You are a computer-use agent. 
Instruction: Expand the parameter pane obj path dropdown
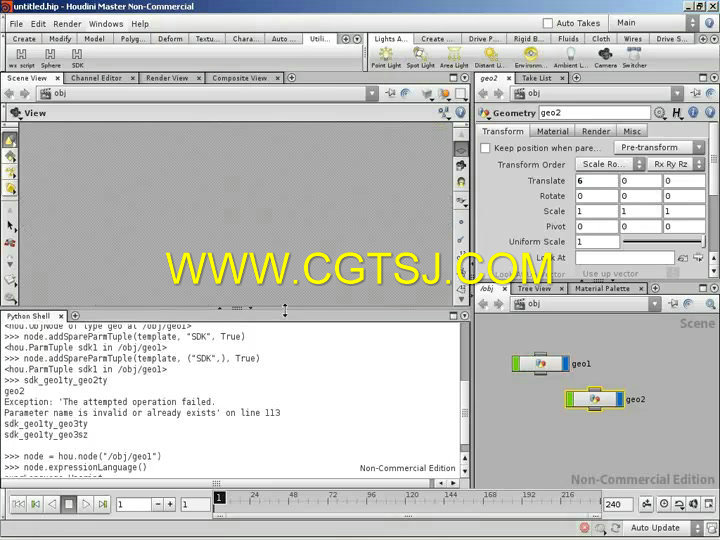[677, 94]
